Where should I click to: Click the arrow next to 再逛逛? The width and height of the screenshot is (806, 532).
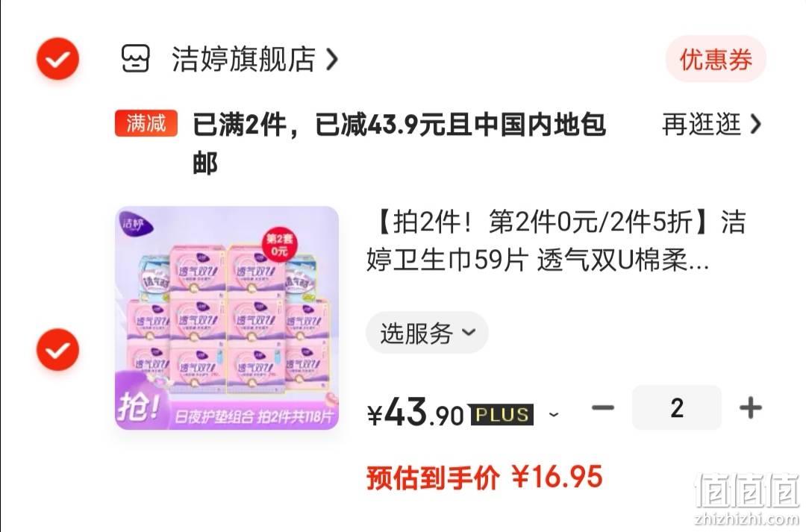point(755,125)
